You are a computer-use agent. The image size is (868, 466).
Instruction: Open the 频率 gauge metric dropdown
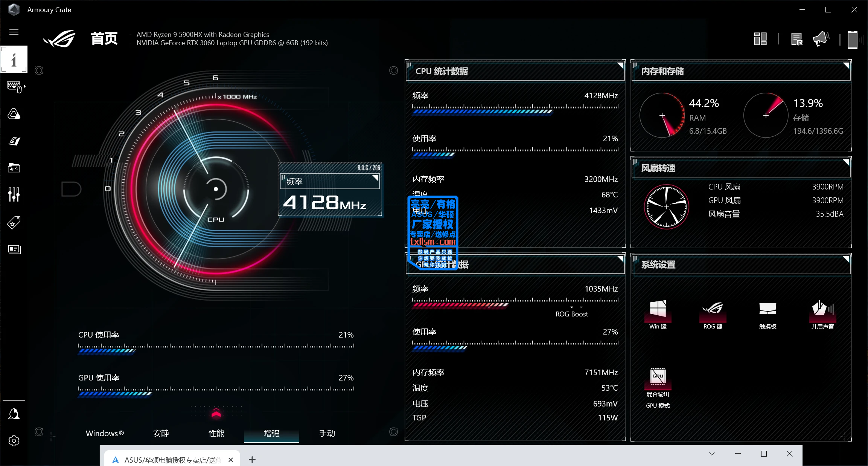330,181
